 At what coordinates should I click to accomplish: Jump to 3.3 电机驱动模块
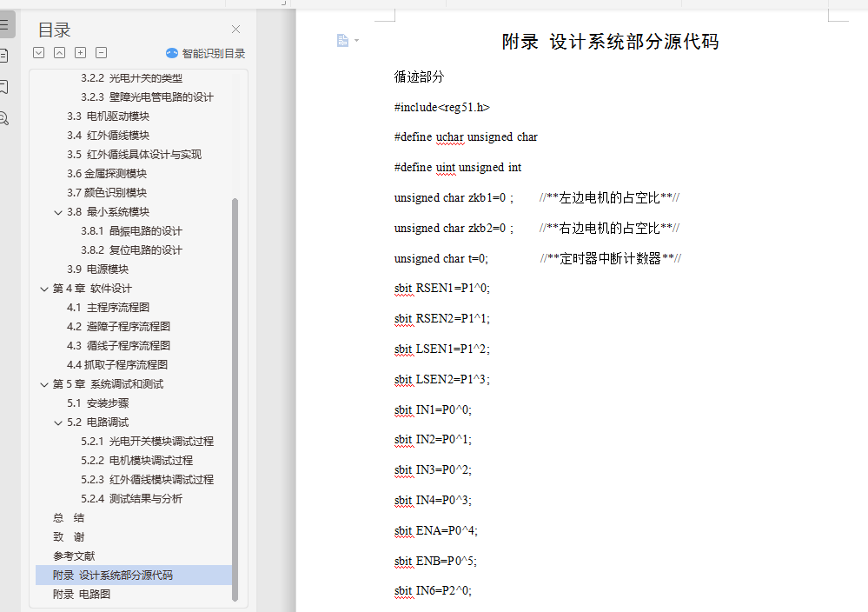(108, 116)
